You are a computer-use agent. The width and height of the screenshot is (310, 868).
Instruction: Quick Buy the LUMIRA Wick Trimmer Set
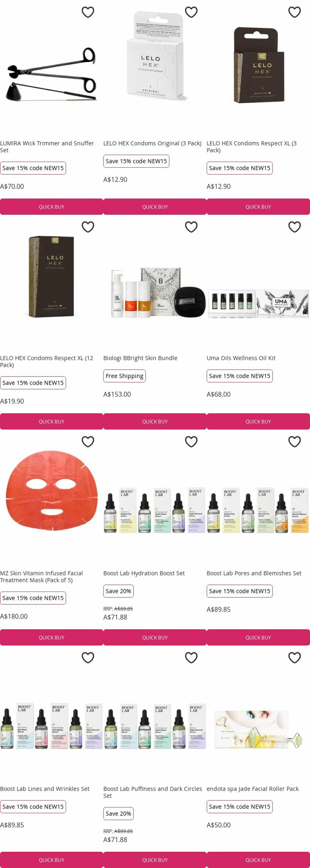(x=51, y=207)
